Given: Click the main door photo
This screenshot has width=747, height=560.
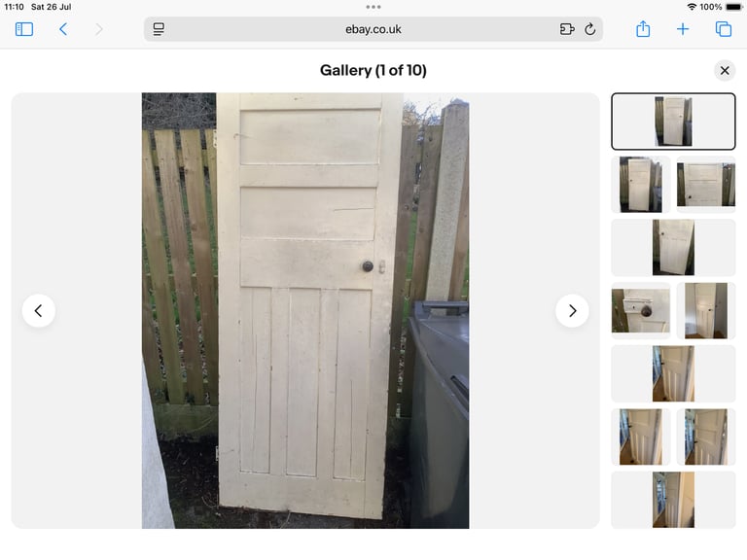Looking at the screenshot, I should click(305, 310).
